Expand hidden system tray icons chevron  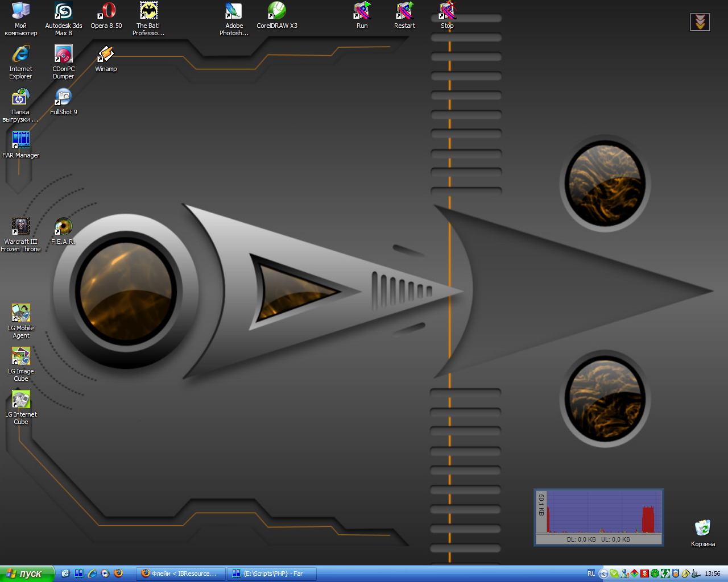(603, 573)
